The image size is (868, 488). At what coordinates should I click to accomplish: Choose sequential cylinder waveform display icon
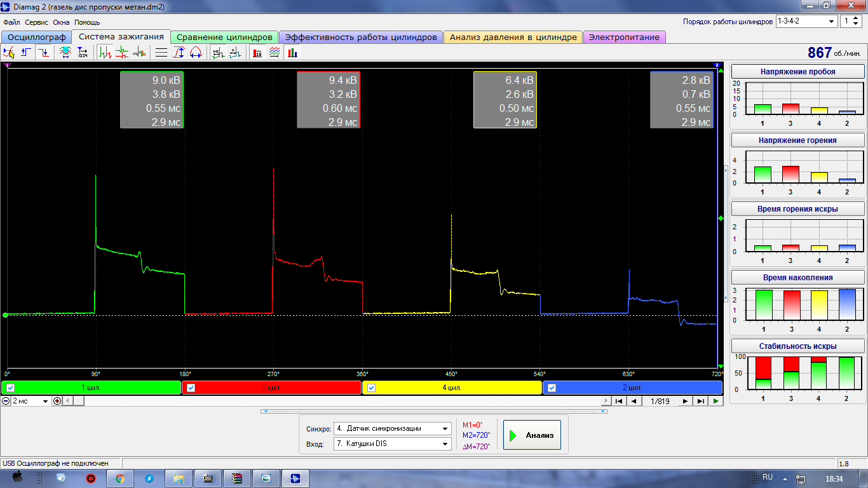pos(105,53)
